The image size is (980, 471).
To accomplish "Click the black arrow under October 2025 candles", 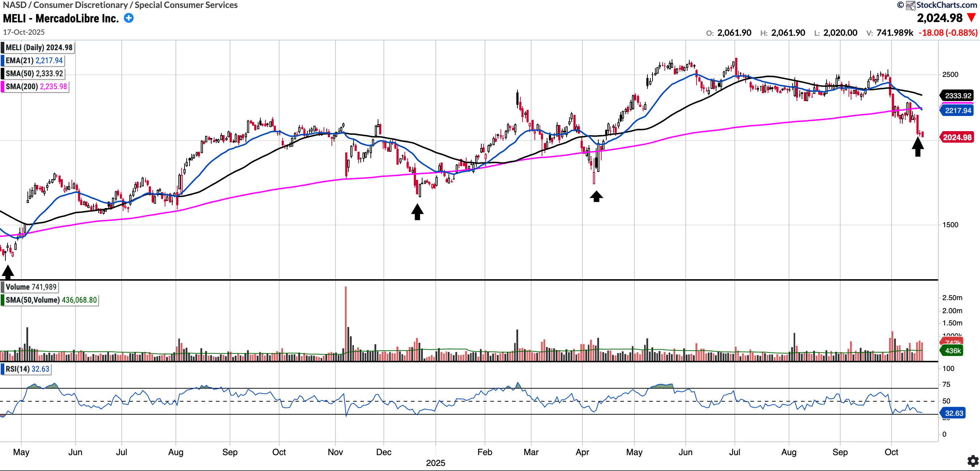I will click(x=918, y=147).
